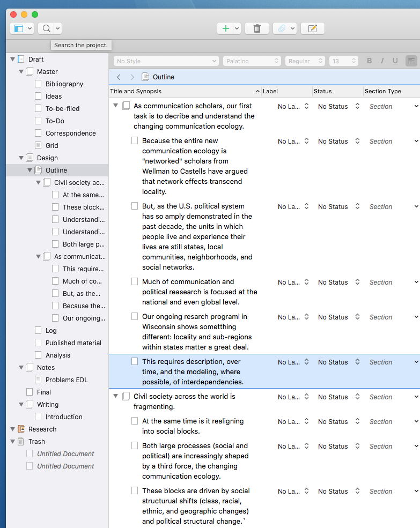Toggle checkbox beside 'This requires description' row
The width and height of the screenshot is (420, 528).
tap(135, 361)
